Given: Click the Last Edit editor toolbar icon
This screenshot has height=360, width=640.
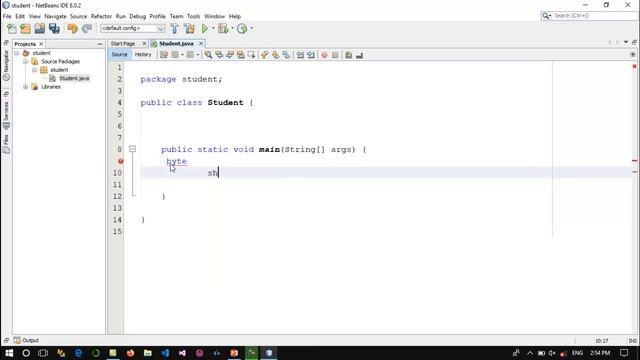Looking at the screenshot, I should point(164,55).
